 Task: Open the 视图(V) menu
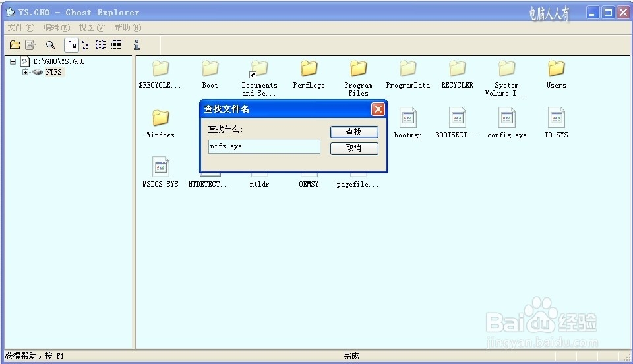(x=92, y=28)
